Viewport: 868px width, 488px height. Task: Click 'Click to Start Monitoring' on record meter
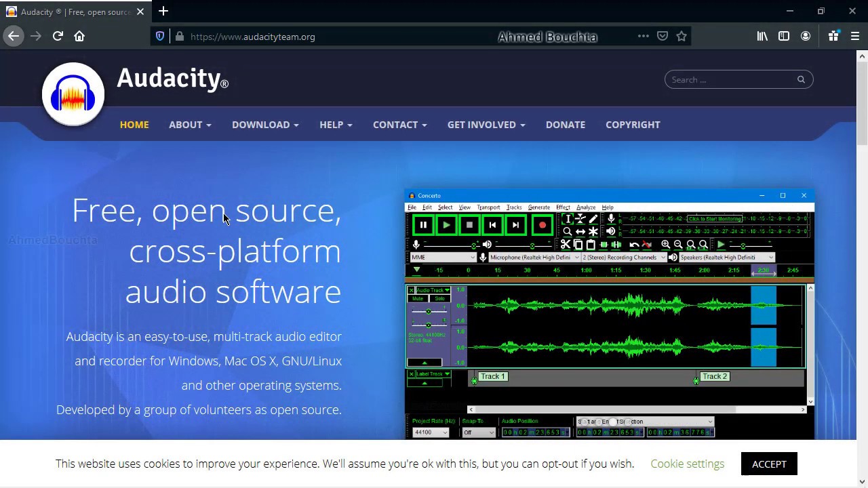pos(715,219)
